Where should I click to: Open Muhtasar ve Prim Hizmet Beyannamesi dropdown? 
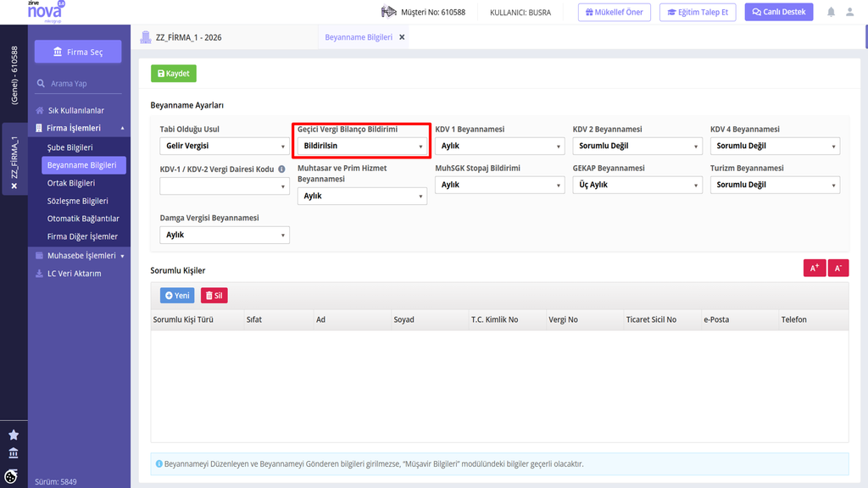[362, 196]
